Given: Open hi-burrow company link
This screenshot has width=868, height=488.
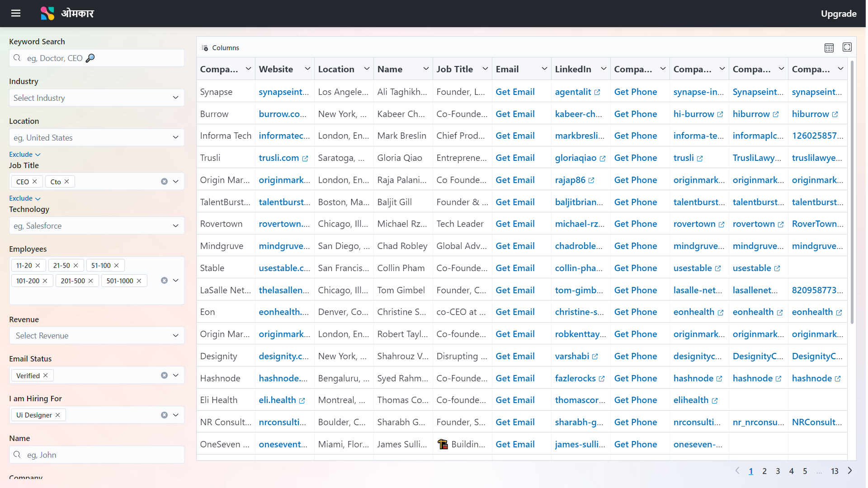Looking at the screenshot, I should [x=698, y=114].
